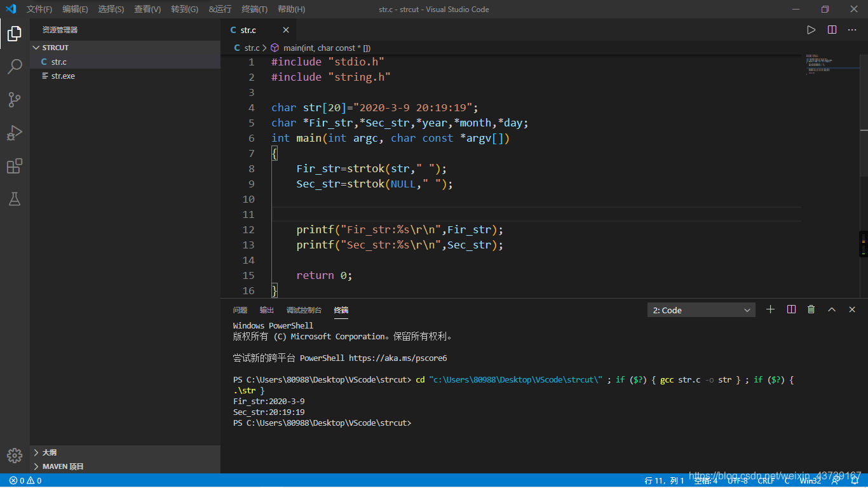Open the &运行 menu
The image size is (868, 488).
pyautogui.click(x=220, y=10)
